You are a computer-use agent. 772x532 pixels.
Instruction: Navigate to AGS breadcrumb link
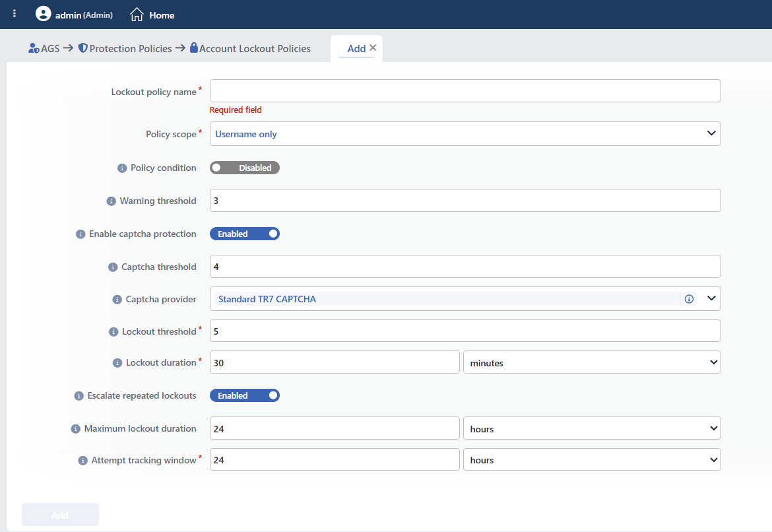point(49,48)
